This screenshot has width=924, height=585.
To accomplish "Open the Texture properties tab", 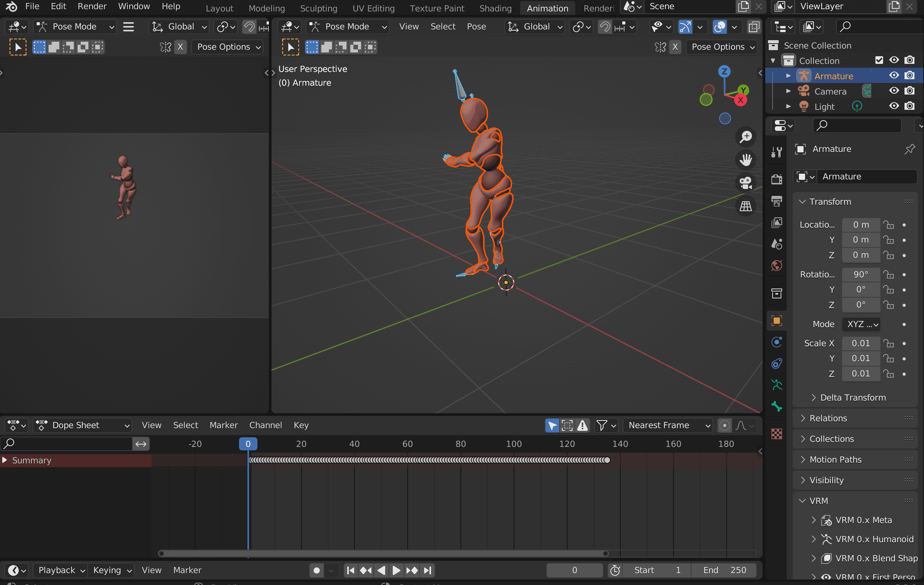I will click(x=777, y=434).
